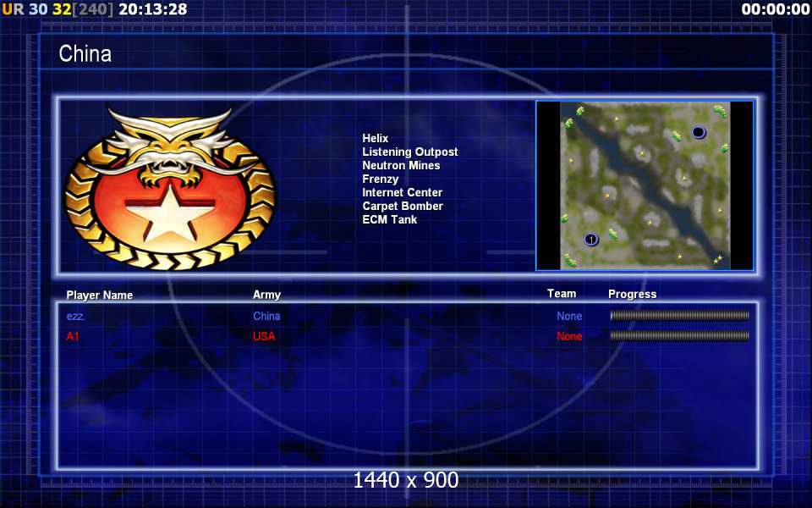Click A1's loading progress bar

pyautogui.click(x=679, y=336)
